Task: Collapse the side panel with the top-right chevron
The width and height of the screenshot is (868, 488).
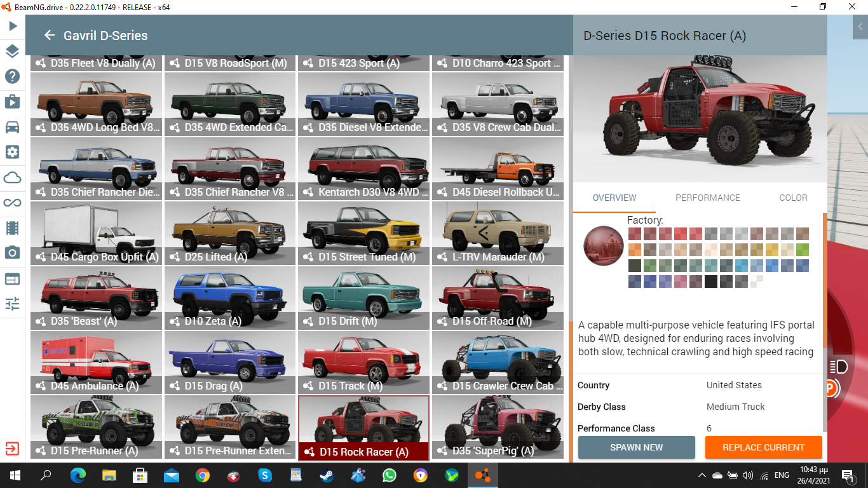Action: click(x=860, y=27)
